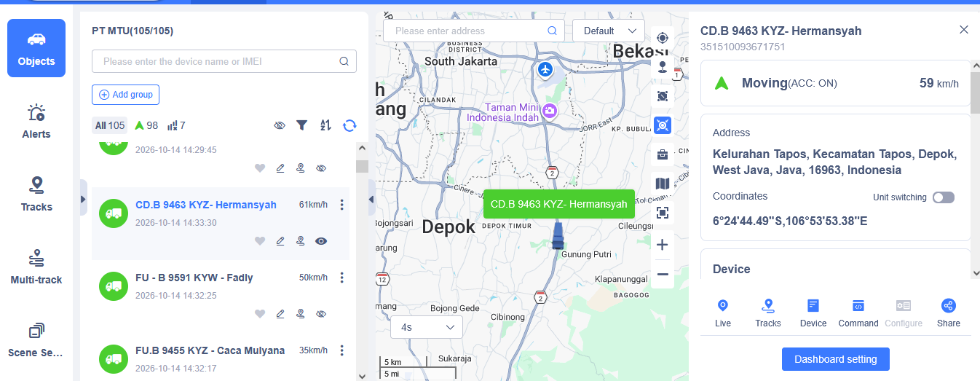This screenshot has height=381, width=980.
Task: Click the blue truck marker on the map
Action: click(x=558, y=236)
